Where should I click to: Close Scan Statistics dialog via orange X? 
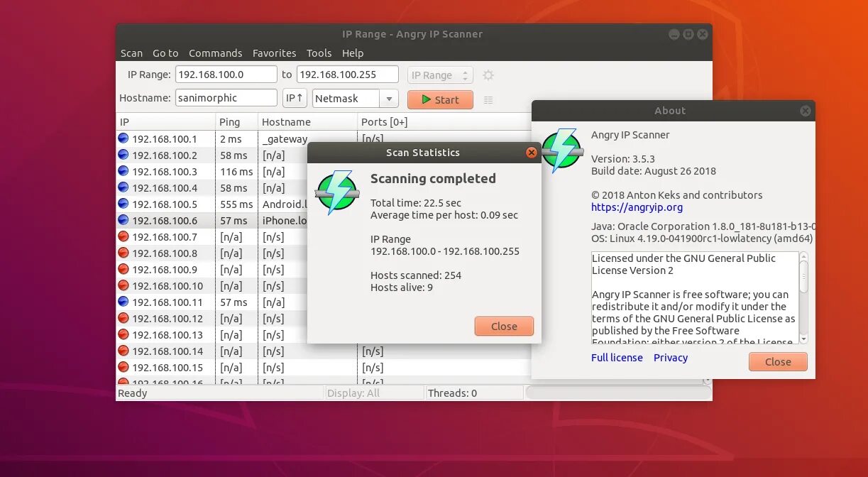coord(531,153)
